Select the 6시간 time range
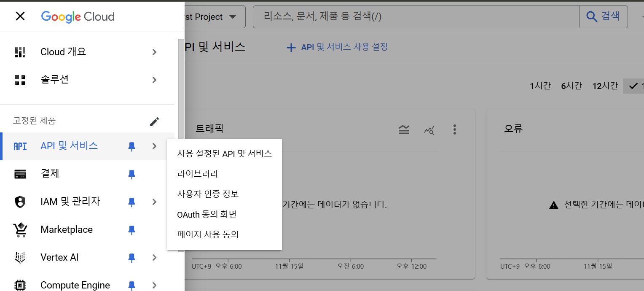The image size is (644, 291). (x=572, y=86)
